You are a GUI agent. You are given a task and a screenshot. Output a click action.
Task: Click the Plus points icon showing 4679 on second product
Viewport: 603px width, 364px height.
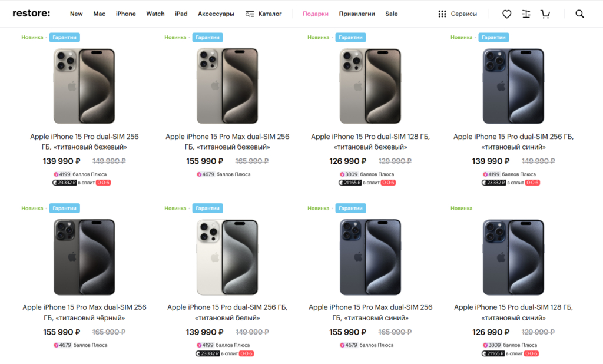tap(200, 174)
